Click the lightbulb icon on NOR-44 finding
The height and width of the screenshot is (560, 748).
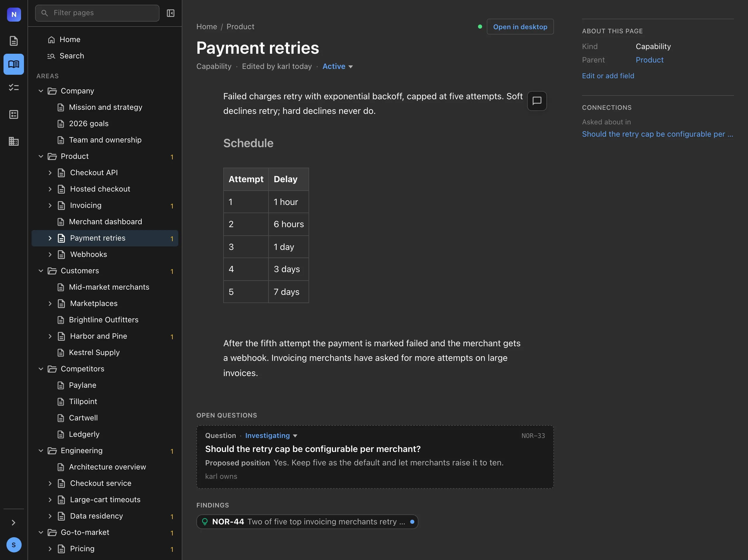pos(205,521)
